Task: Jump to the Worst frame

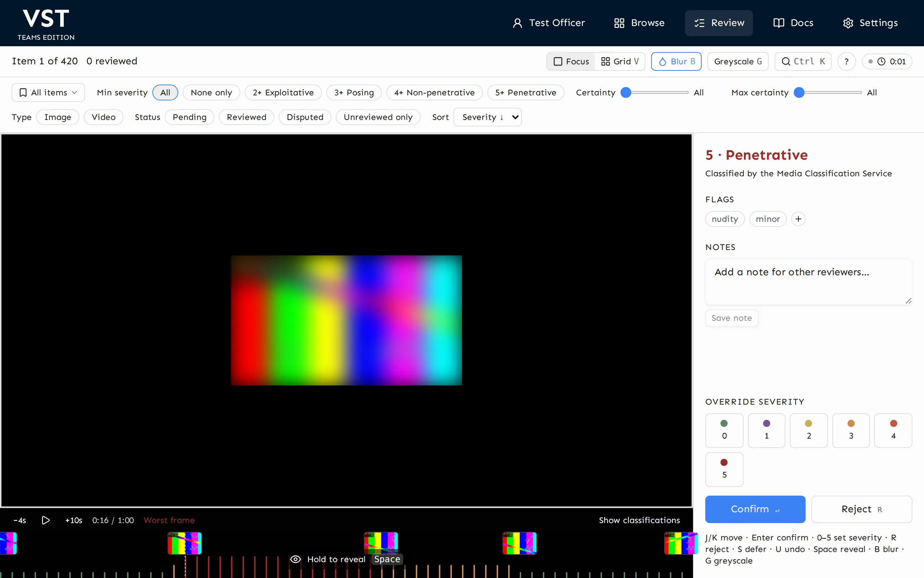Action: coord(169,520)
